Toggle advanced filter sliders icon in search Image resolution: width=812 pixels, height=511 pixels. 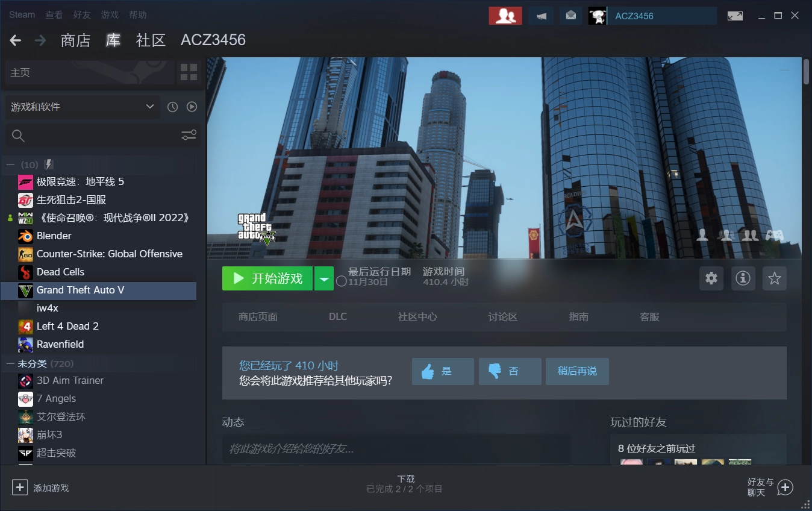[x=189, y=136]
